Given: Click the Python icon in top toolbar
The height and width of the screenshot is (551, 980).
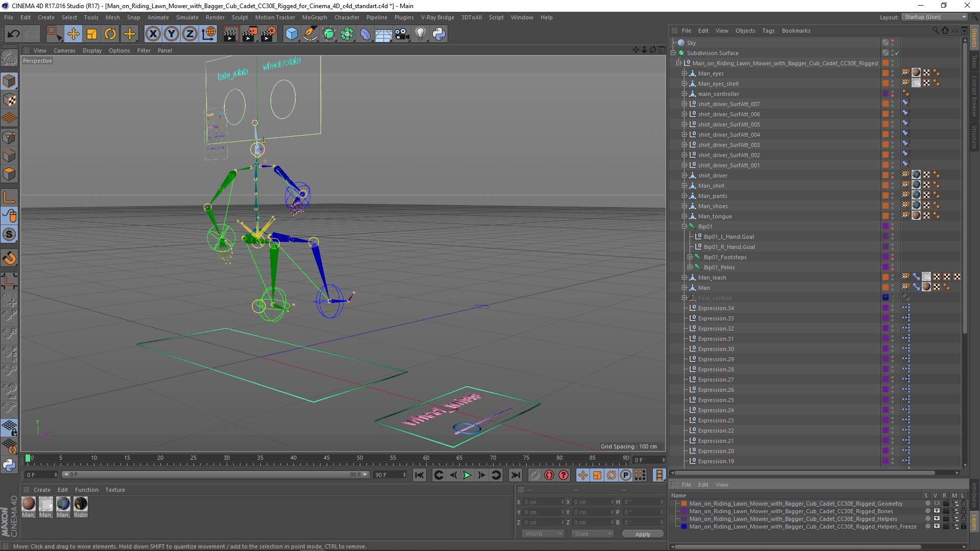Looking at the screenshot, I should 439,34.
